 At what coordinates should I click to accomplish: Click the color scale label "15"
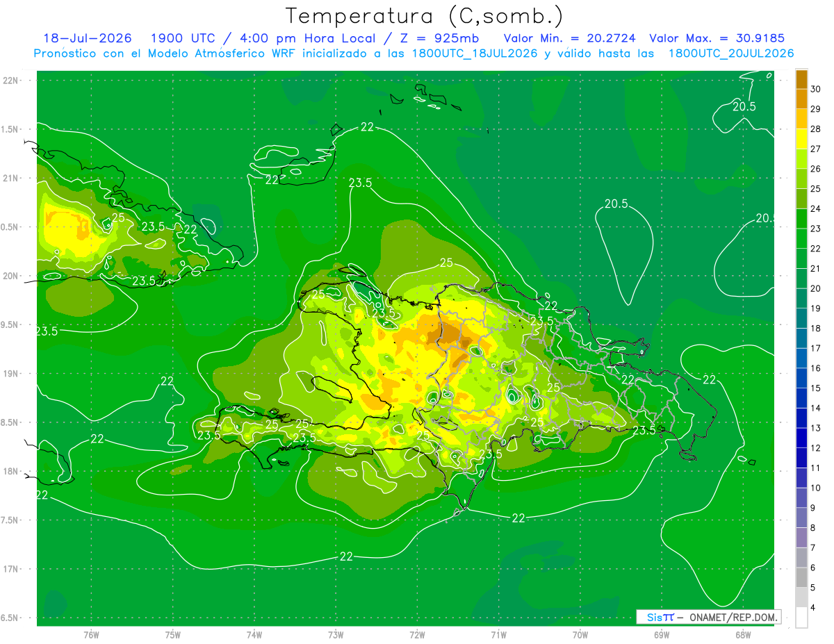tap(817, 388)
